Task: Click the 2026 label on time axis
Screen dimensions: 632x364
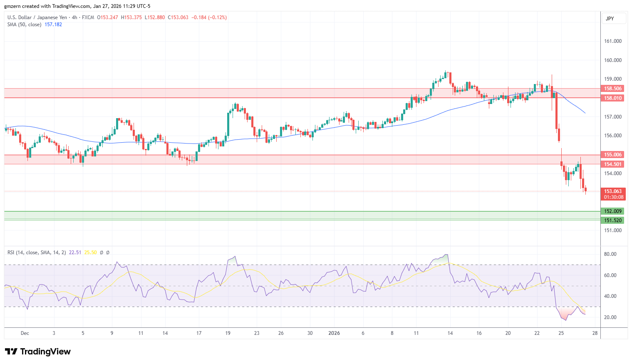Action: click(x=334, y=333)
